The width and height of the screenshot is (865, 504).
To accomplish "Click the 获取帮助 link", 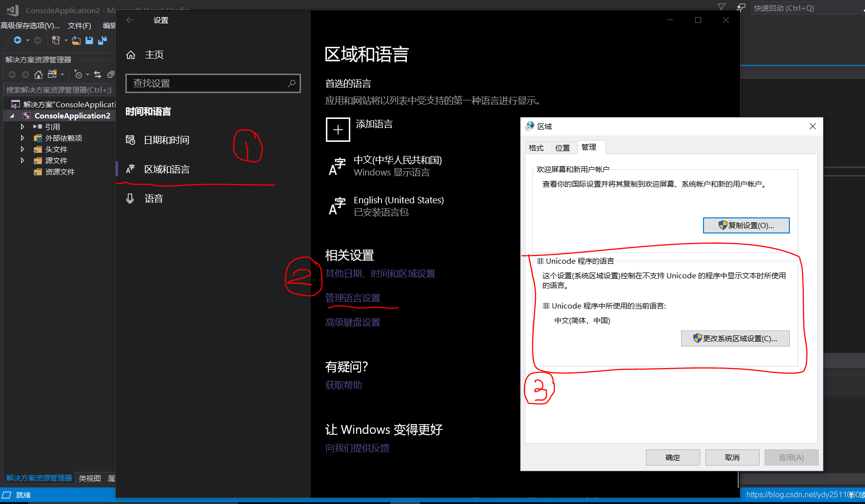I will (x=343, y=385).
